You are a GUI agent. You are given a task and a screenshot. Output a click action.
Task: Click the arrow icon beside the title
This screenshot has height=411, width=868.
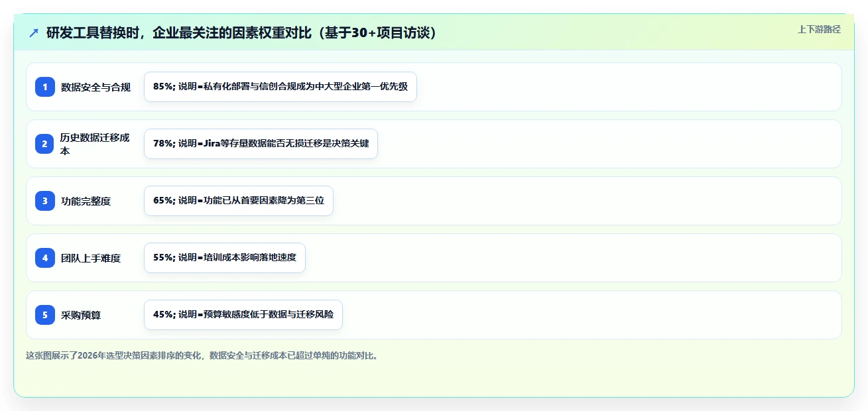[34, 32]
